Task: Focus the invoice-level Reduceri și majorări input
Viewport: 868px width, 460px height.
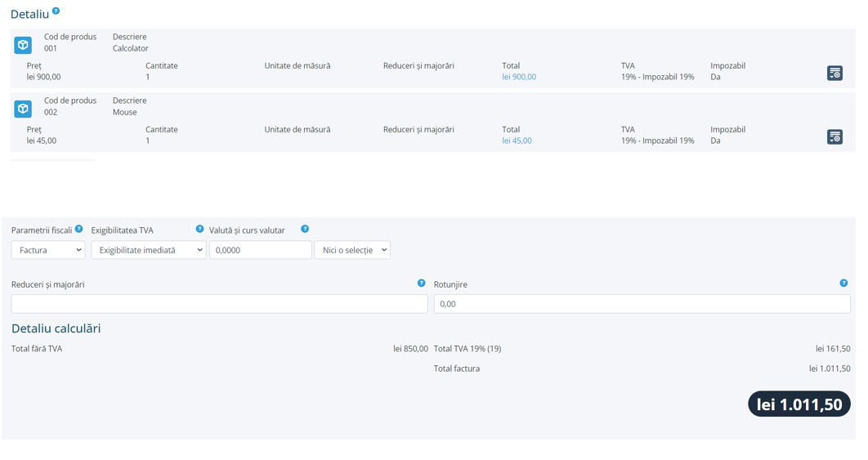Action: point(219,304)
